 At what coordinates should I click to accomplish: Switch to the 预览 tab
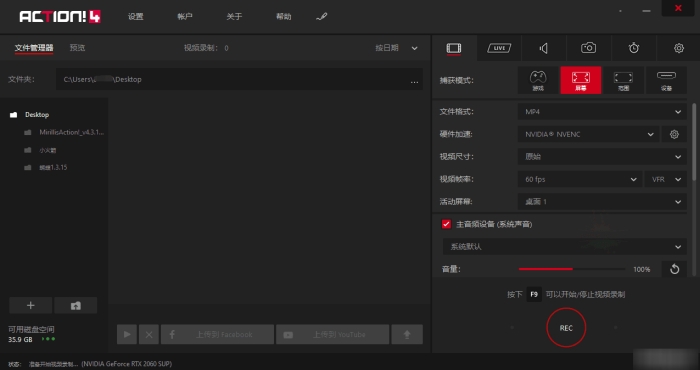point(77,48)
